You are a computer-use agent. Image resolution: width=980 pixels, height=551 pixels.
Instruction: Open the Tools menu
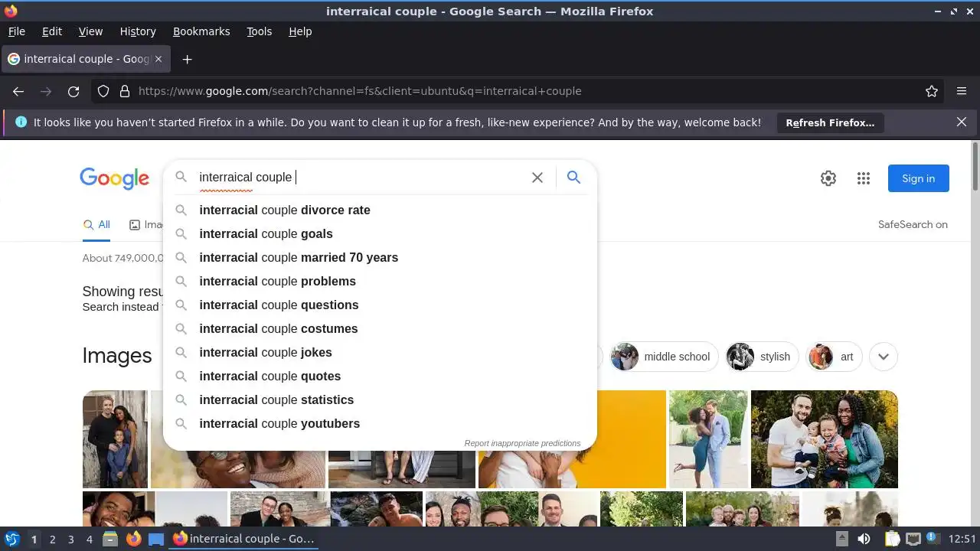[x=259, y=31]
